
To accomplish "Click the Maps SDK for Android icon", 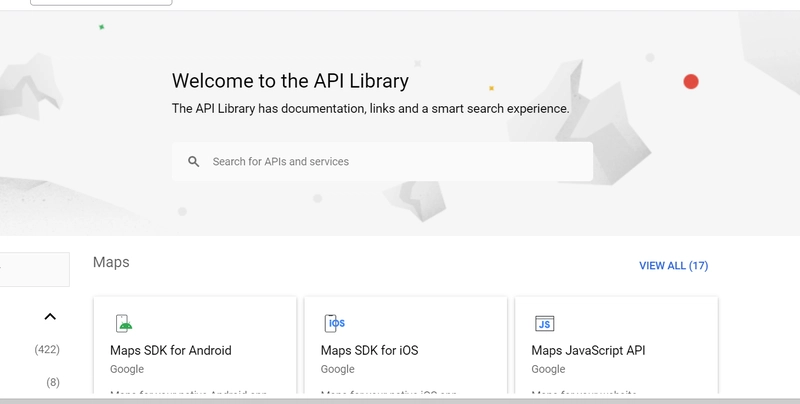I will (x=123, y=323).
